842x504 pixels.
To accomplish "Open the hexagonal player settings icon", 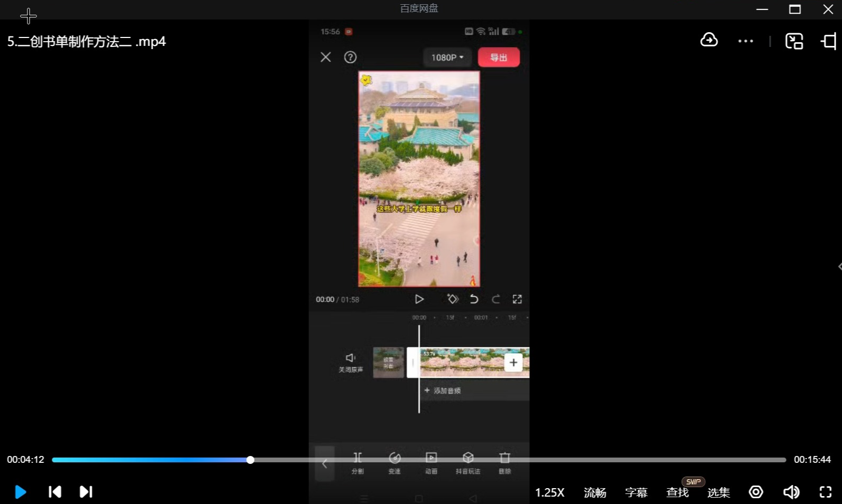I will coord(756,492).
